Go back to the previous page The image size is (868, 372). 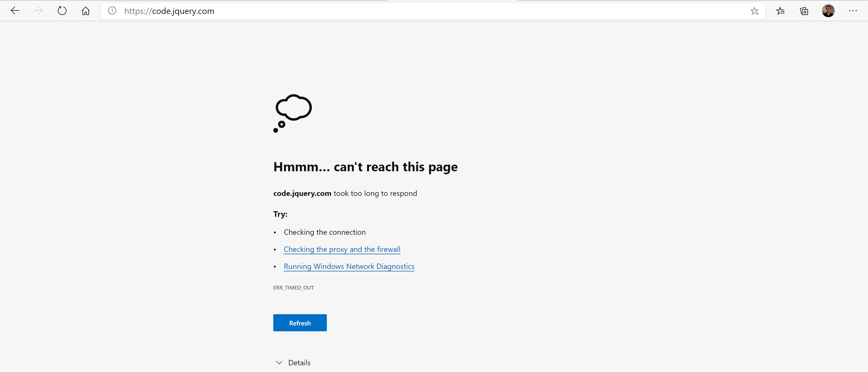tap(15, 11)
